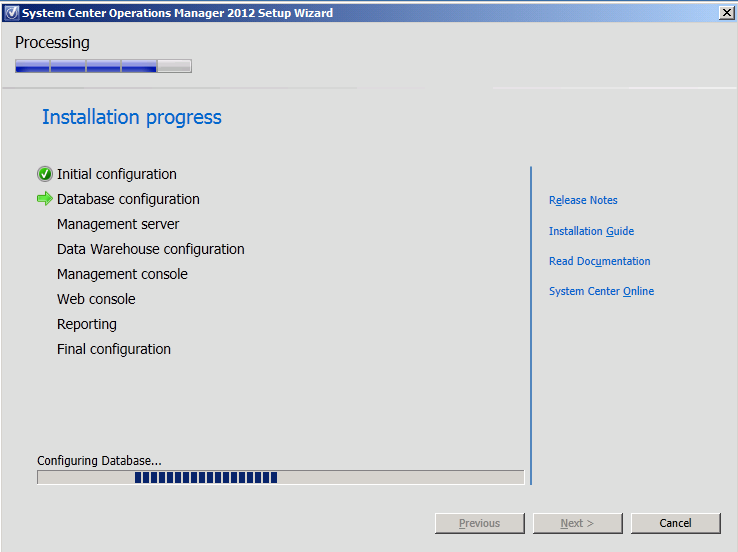Click the green arrow beside Database configuration
Image resolution: width=738 pixels, height=552 pixels.
[45, 199]
